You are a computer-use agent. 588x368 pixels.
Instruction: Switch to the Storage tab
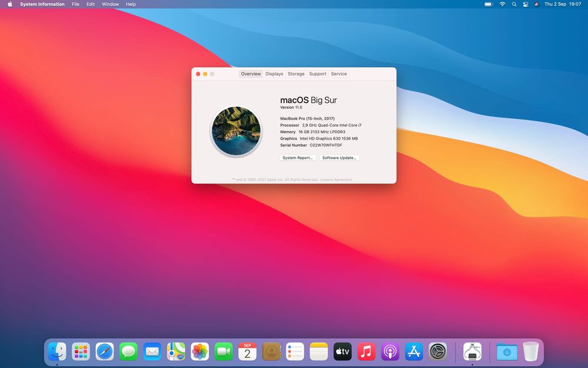pos(296,74)
